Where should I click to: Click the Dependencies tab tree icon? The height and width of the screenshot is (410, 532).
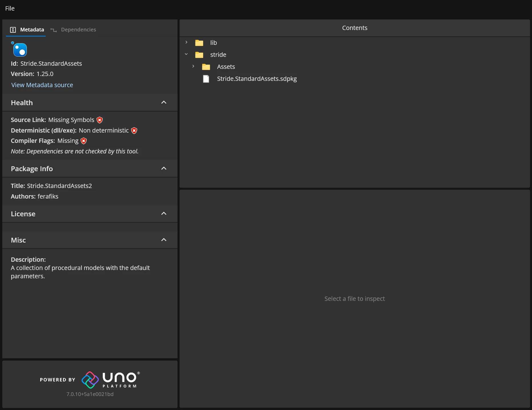tap(53, 30)
